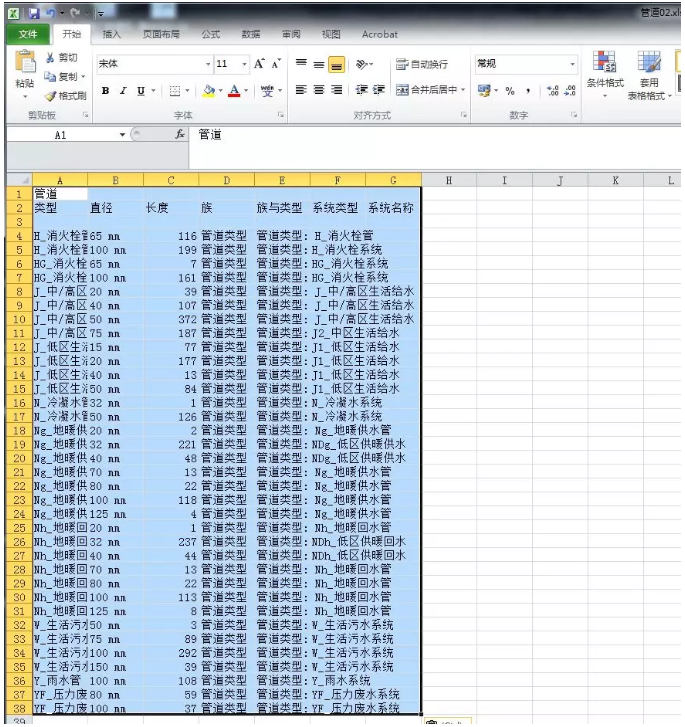Click the Paste clipboard icon
This screenshot has height=727, width=685.
click(x=25, y=62)
